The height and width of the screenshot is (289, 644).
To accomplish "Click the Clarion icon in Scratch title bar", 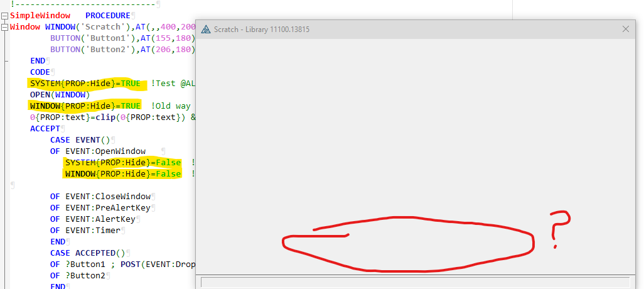I will (205, 30).
